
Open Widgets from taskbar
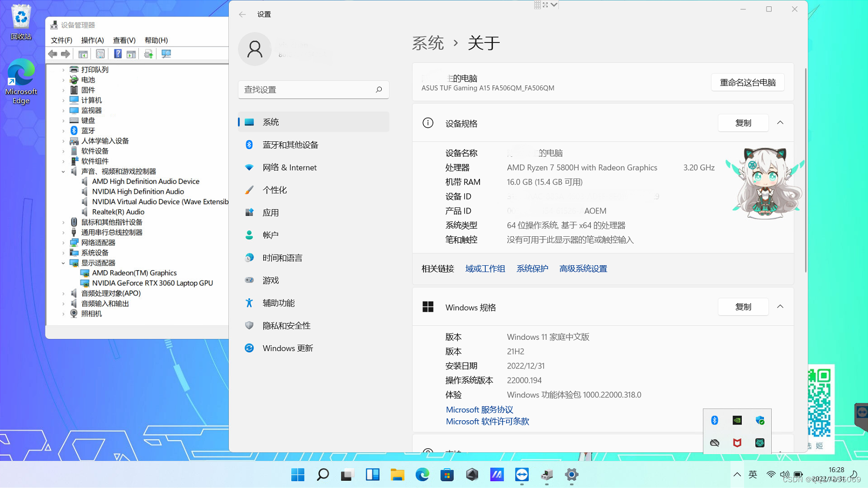tap(373, 475)
